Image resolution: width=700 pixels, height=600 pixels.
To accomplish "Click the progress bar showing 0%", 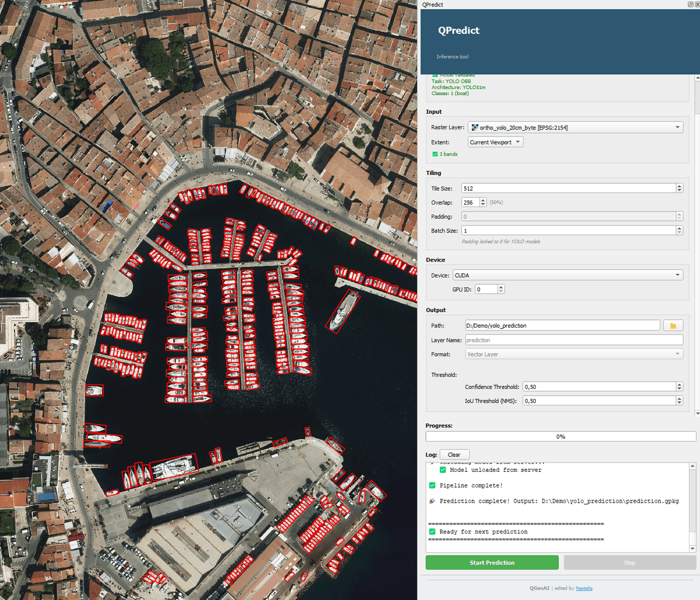I will click(560, 436).
